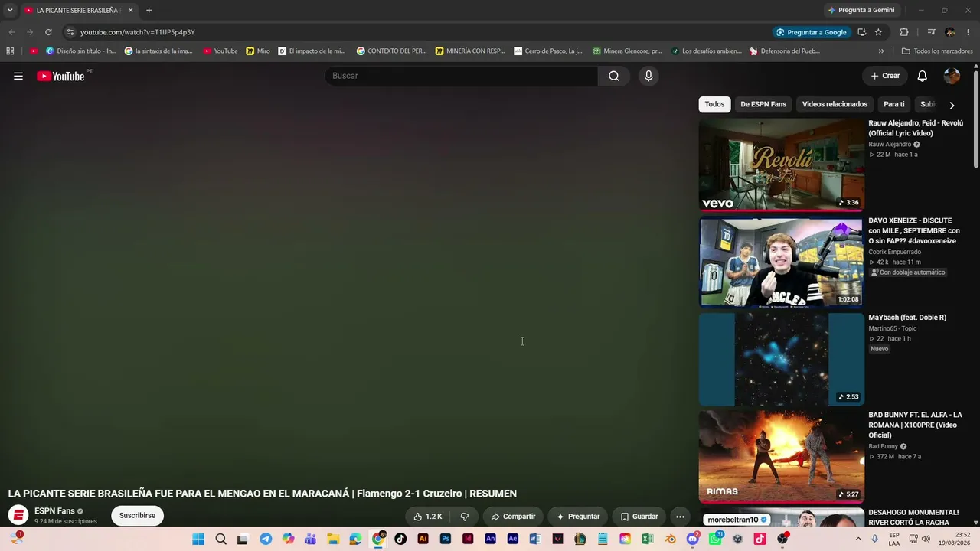Screen dimensions: 980x551
Task: Open more actions for the video
Action: (680, 517)
